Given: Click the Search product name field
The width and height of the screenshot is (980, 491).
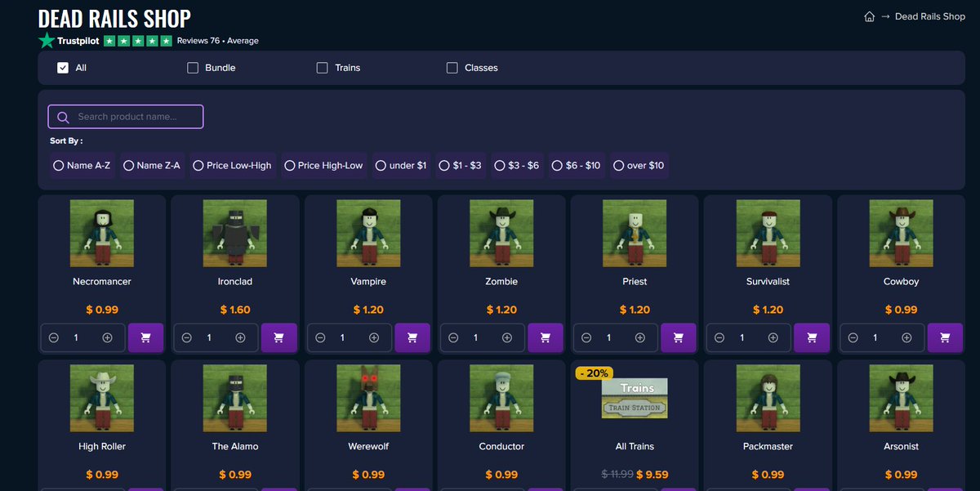Looking at the screenshot, I should 126,117.
